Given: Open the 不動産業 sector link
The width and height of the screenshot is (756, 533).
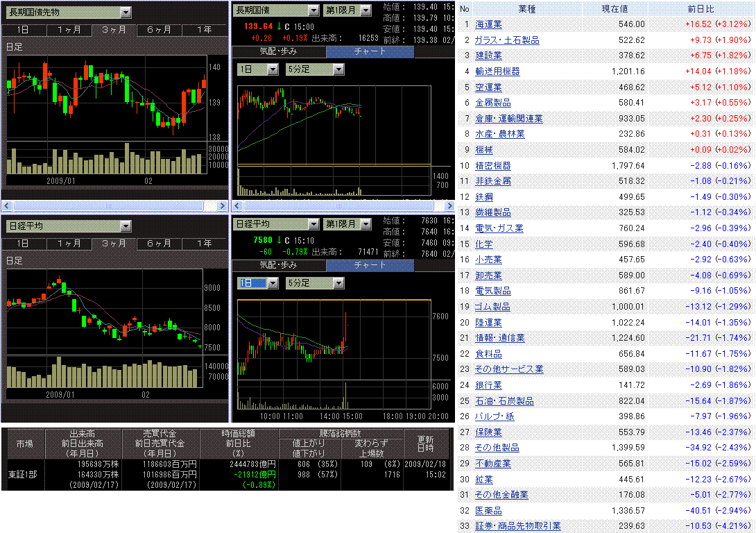Looking at the screenshot, I should point(492,464).
